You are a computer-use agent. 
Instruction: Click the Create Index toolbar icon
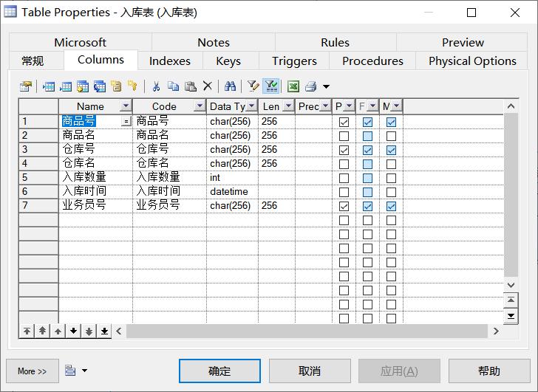[x=116, y=86]
